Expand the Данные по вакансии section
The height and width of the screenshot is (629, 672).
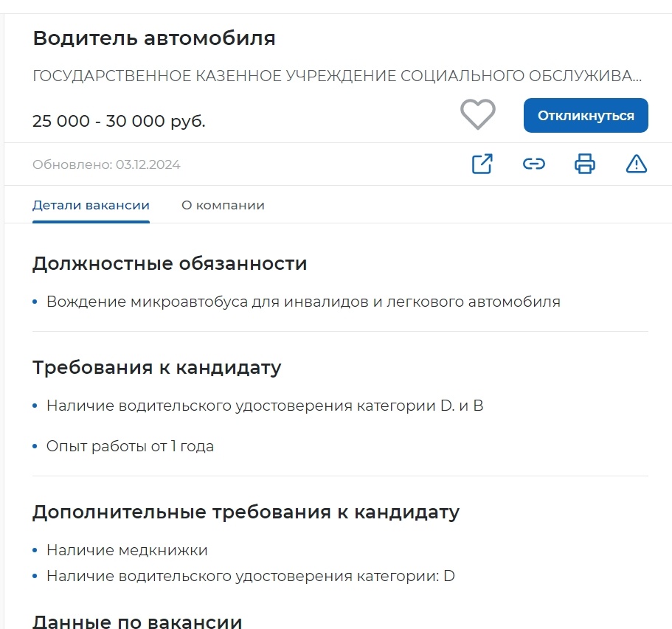136,622
